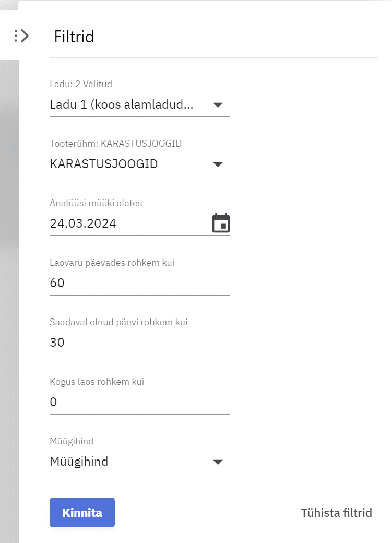Screen dimensions: 392x543
Task: Click the 'Tooterühm: KARASTUSJOOGID' label
Action: 115,144
